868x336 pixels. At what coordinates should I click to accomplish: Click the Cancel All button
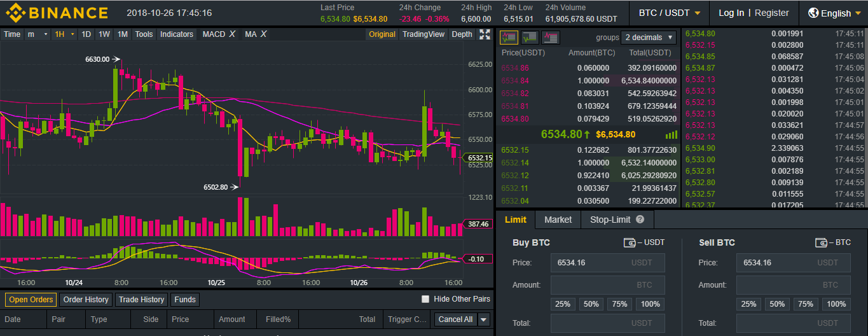click(x=455, y=319)
